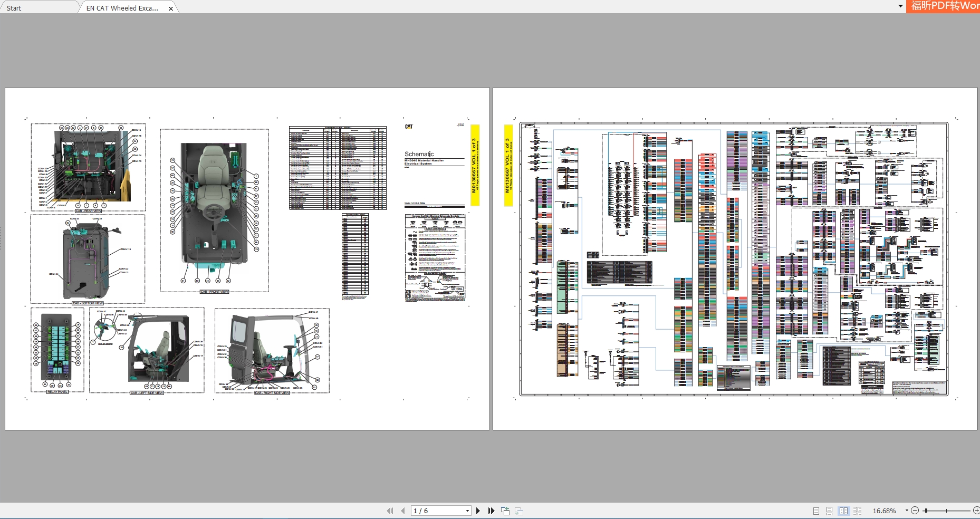Click the next view icon
This screenshot has height=519, width=980.
[x=519, y=511]
